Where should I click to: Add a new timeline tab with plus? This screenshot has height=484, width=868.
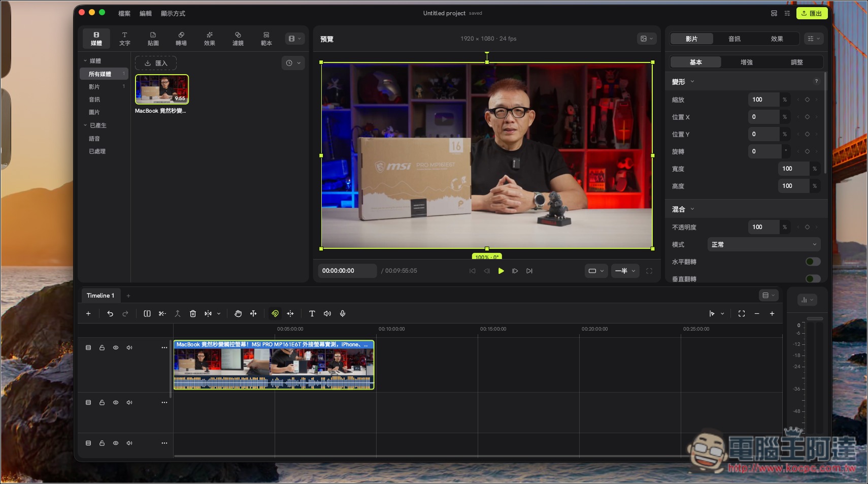(x=128, y=296)
